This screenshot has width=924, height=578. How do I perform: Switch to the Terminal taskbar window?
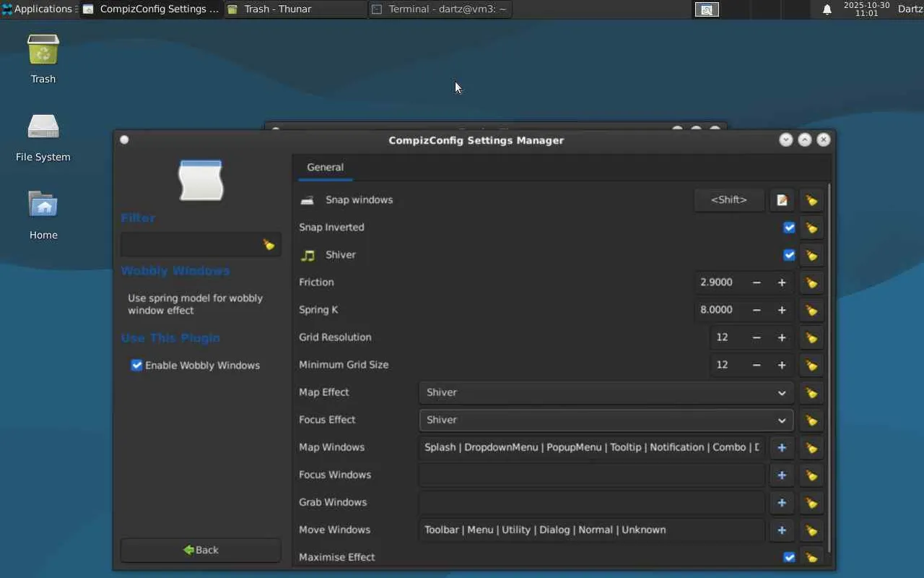tap(440, 9)
